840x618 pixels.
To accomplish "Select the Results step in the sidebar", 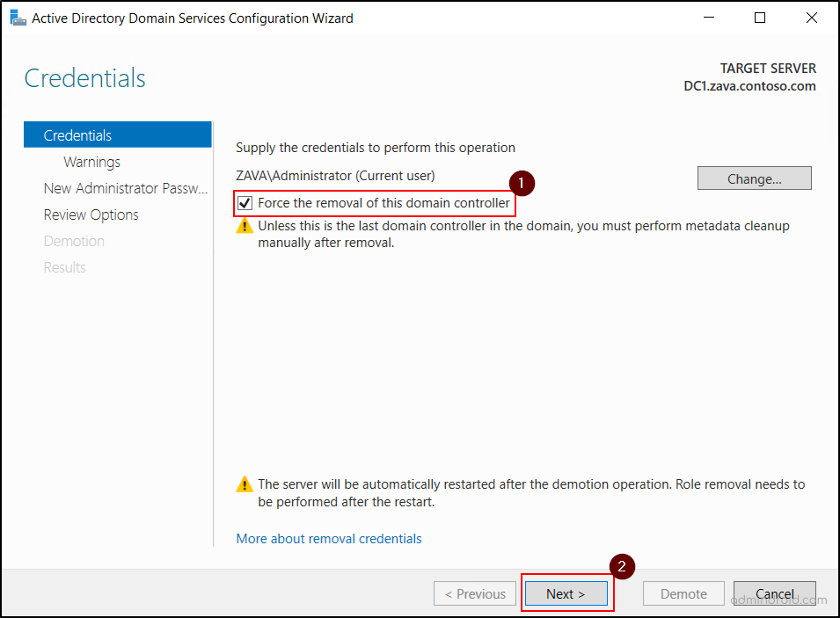I will click(64, 267).
